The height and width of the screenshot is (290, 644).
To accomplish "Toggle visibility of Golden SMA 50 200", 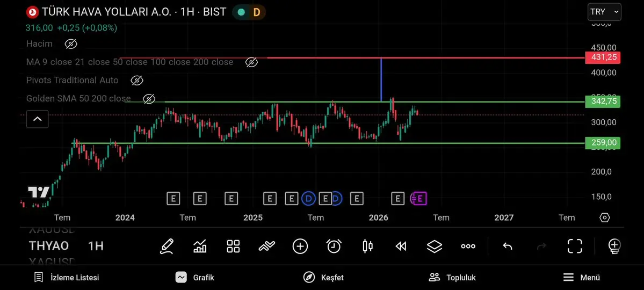I will pos(149,99).
